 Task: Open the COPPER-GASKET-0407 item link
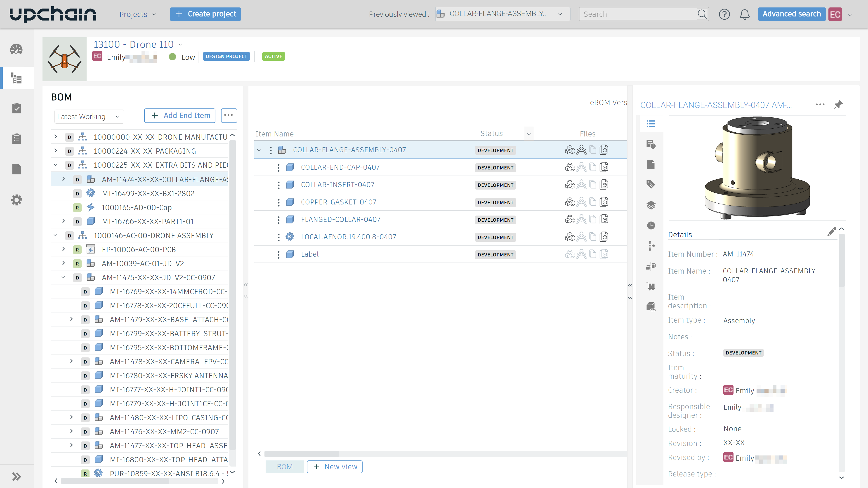pos(338,202)
